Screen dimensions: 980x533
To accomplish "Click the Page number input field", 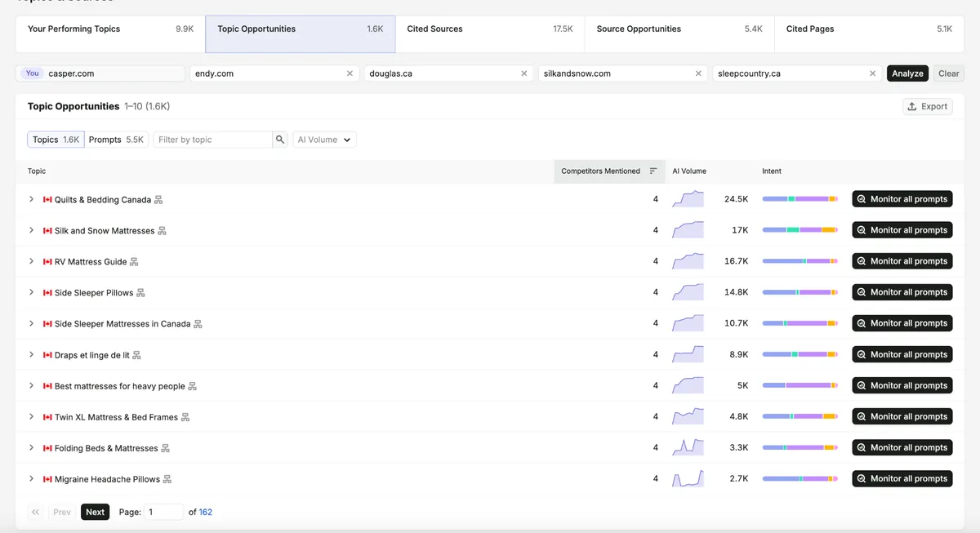I will 164,512.
